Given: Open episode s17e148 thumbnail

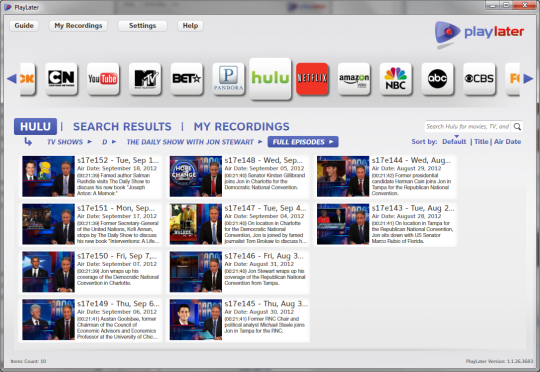Looking at the screenshot, I should [x=196, y=176].
